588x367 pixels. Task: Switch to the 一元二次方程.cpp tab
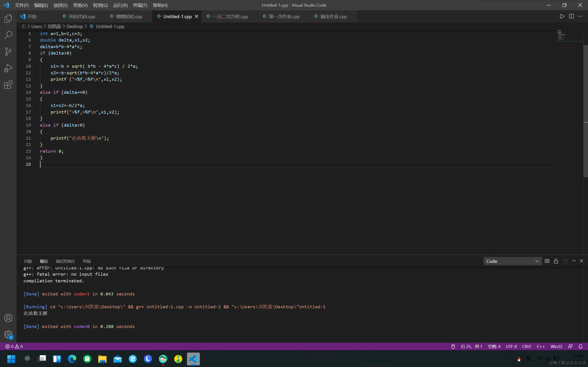(230, 17)
